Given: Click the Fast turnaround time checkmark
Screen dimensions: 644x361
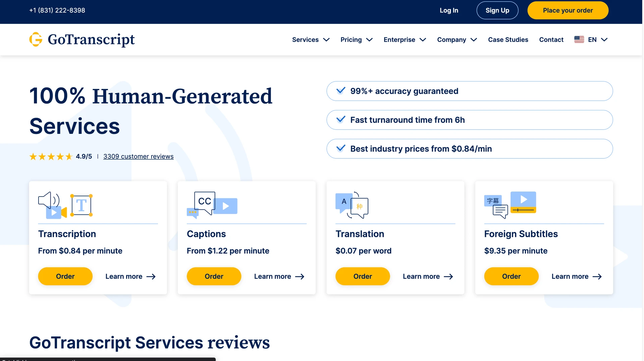Looking at the screenshot, I should click(341, 120).
